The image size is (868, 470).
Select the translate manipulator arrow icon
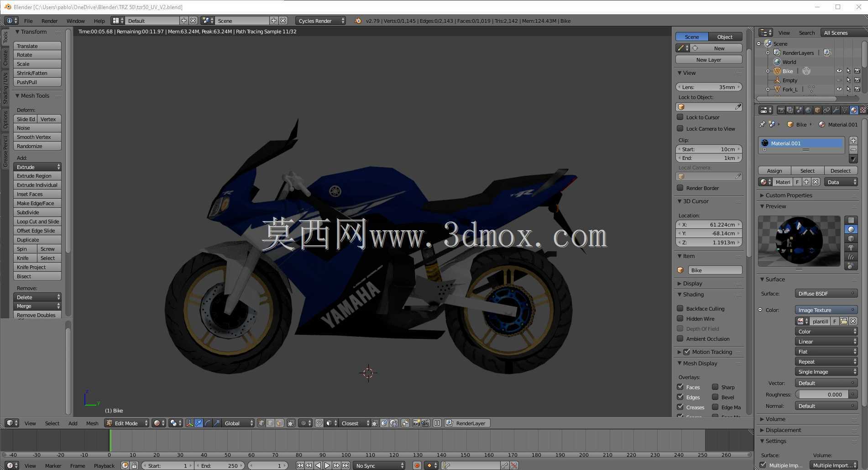point(199,423)
